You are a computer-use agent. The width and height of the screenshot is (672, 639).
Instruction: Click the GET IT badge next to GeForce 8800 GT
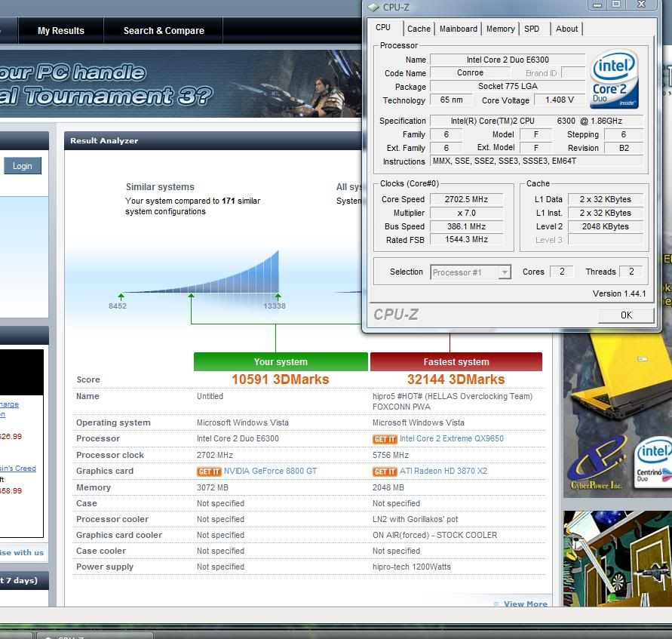[x=209, y=472]
